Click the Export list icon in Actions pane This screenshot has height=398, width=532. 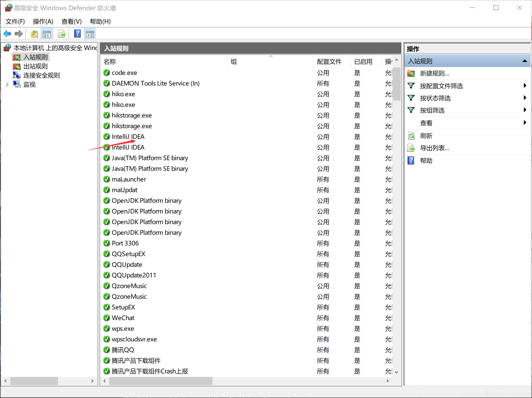pyautogui.click(x=411, y=148)
